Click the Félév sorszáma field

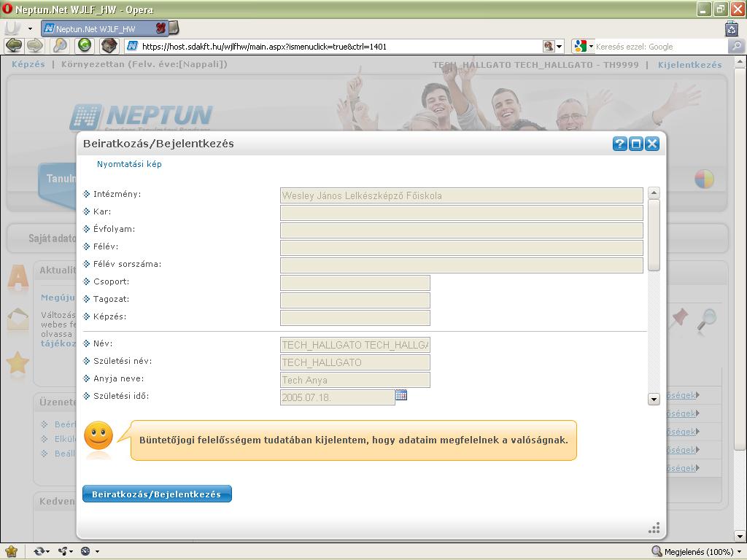[462, 265]
